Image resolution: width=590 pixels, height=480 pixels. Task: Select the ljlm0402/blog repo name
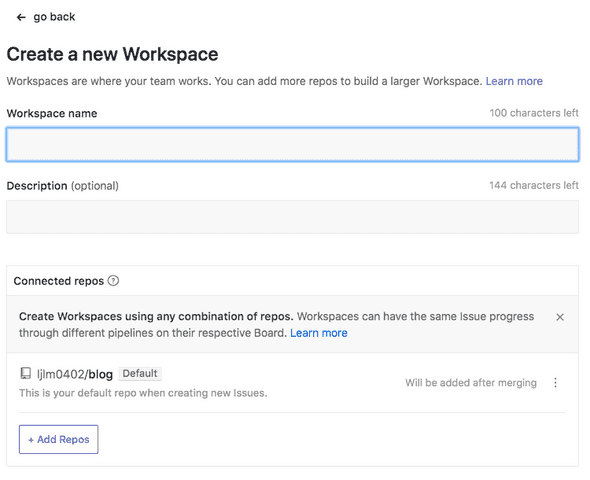click(x=75, y=374)
